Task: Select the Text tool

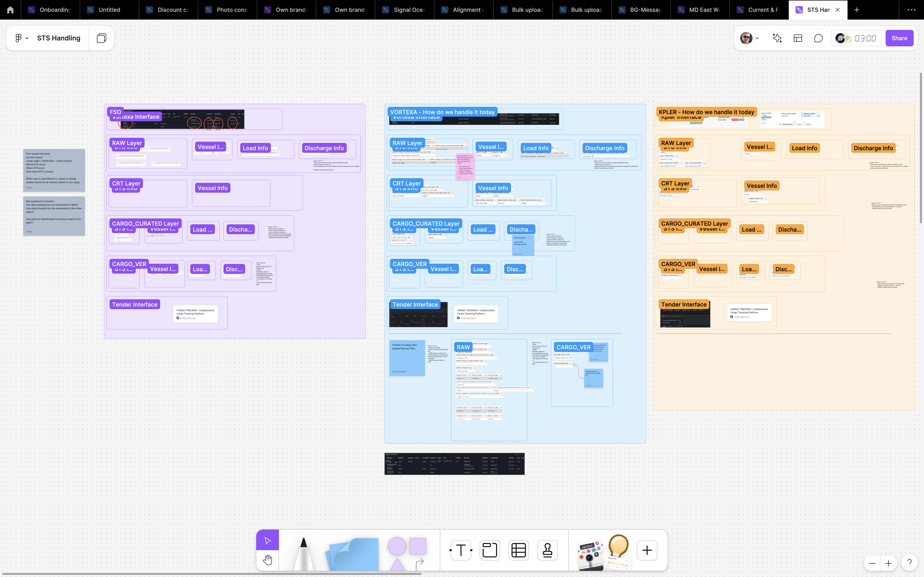Action: (x=461, y=550)
